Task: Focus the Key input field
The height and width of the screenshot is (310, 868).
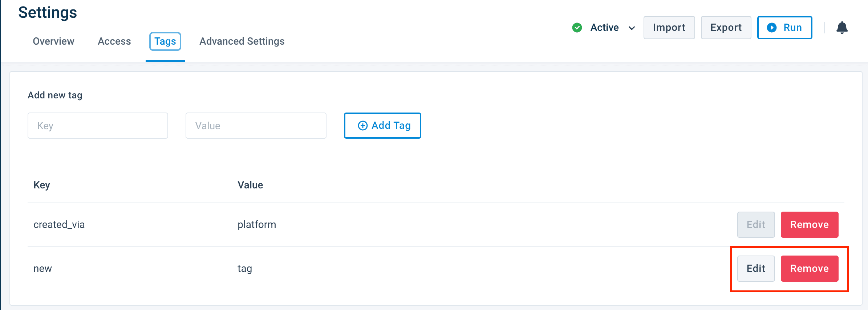Action: (x=98, y=126)
